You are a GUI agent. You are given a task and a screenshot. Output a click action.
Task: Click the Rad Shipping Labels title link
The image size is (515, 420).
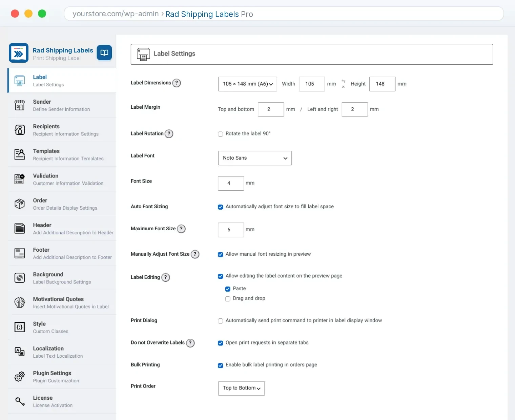pyautogui.click(x=63, y=50)
